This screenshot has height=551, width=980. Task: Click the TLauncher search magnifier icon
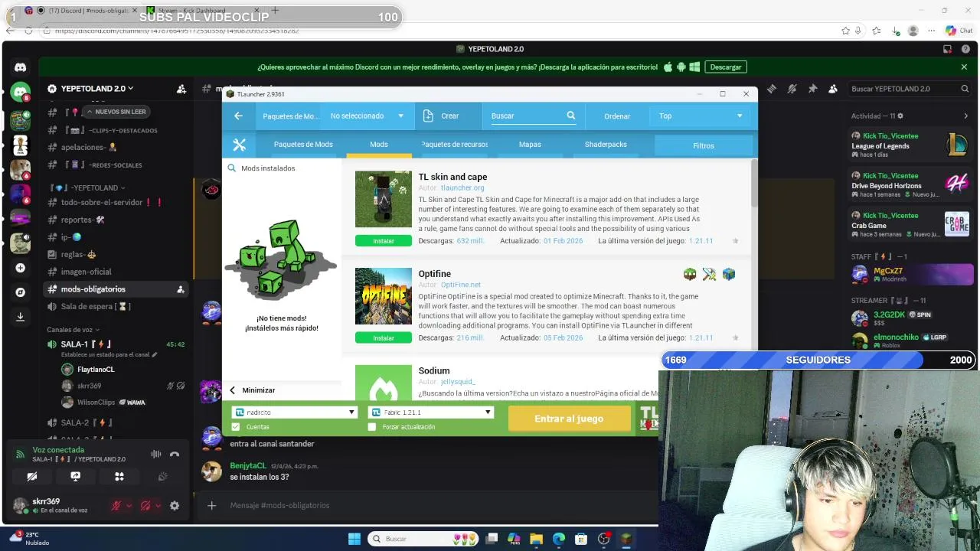[x=570, y=116]
